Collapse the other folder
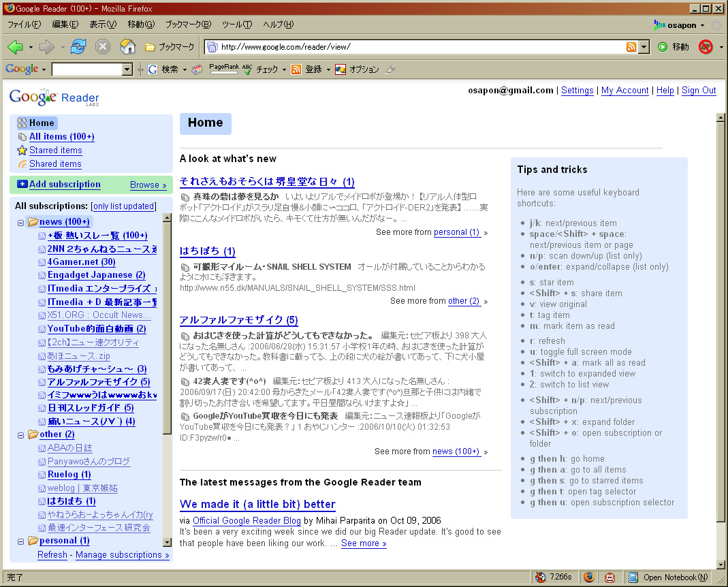This screenshot has height=587, width=728. pyautogui.click(x=21, y=436)
